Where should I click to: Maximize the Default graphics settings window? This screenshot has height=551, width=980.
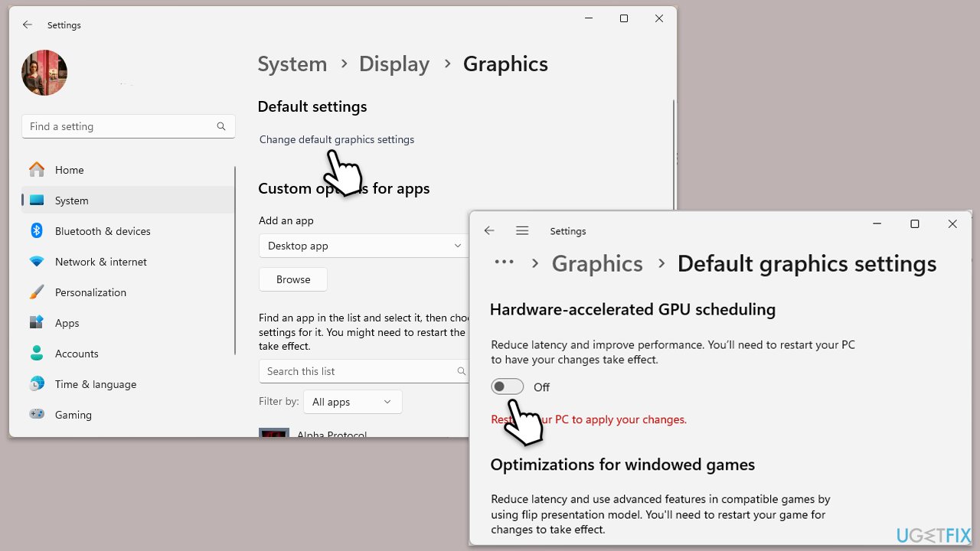click(915, 224)
